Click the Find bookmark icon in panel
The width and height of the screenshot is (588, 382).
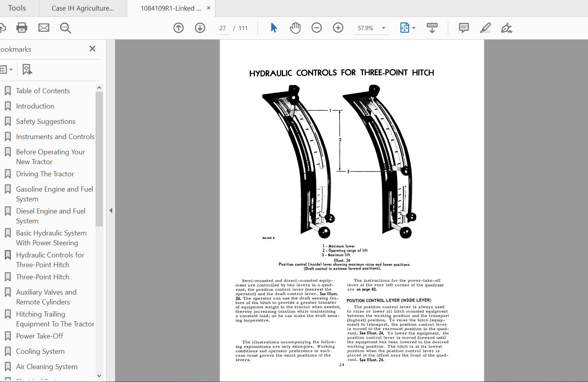click(x=27, y=70)
